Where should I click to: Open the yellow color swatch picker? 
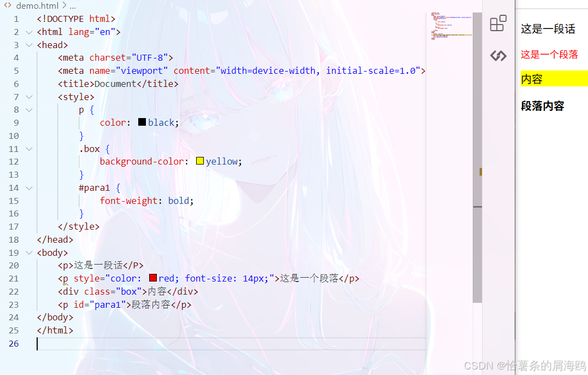(200, 161)
